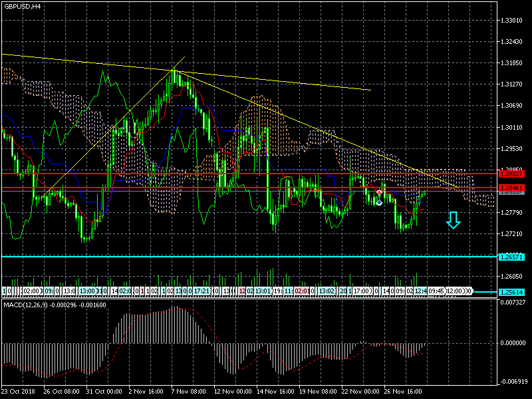The width and height of the screenshot is (532, 399).
Task: Click the 1.33010 price axis value
Action: click(x=513, y=21)
